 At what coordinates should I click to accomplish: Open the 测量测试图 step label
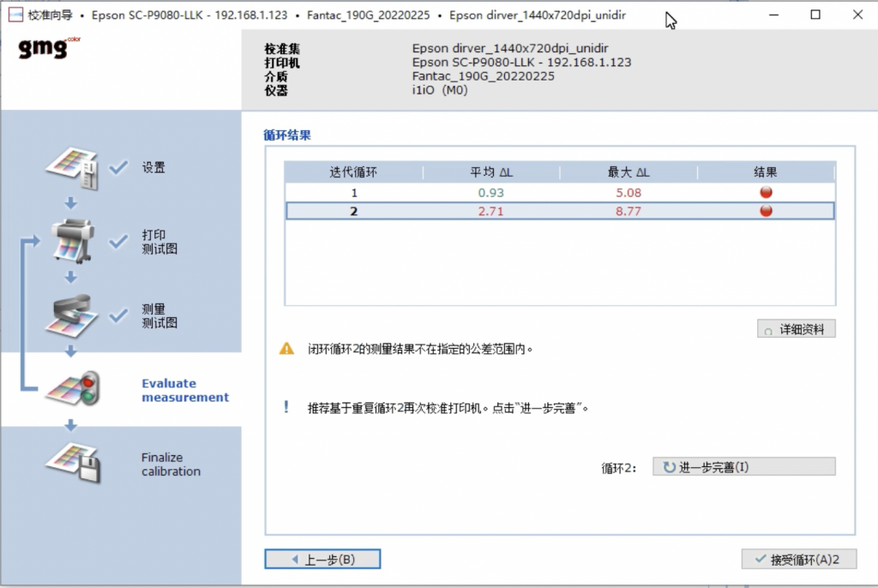pos(159,315)
